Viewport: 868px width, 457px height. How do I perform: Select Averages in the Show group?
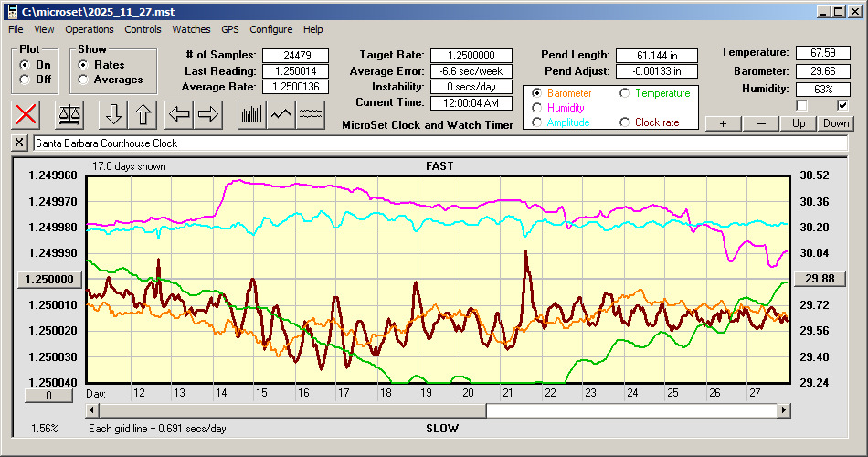pyautogui.click(x=84, y=80)
